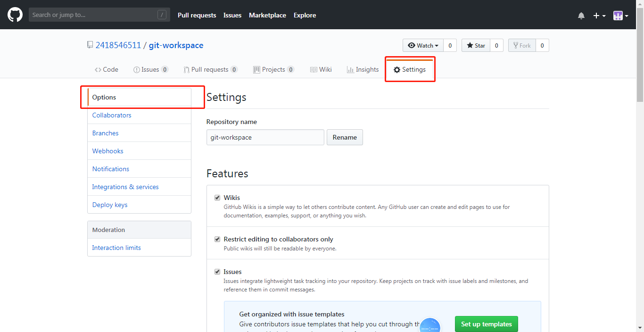
Task: Click the Pull requests tab count badge
Action: (x=234, y=69)
